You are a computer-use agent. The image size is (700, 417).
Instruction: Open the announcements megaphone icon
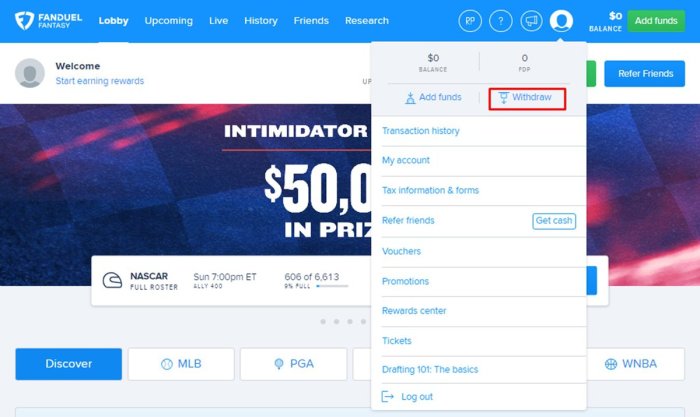click(531, 21)
